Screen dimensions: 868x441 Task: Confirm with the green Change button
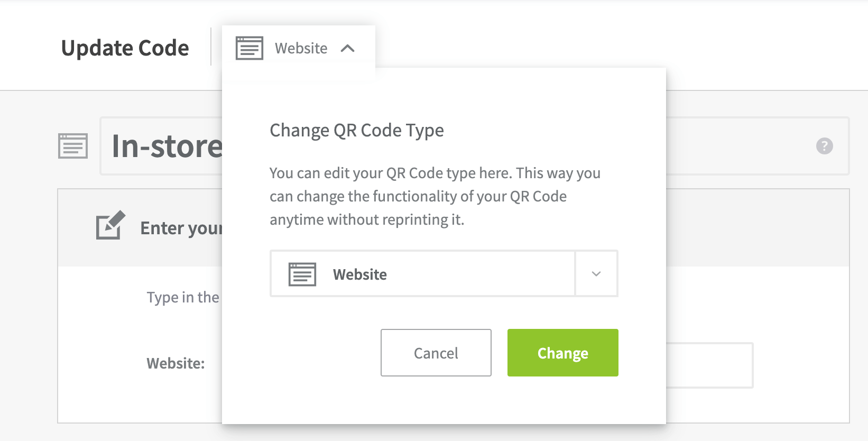tap(562, 353)
